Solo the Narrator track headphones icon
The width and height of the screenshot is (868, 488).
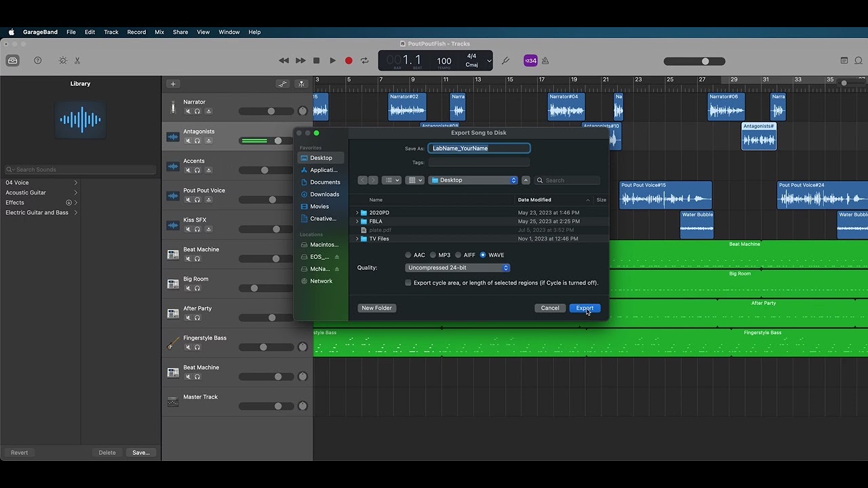197,111
